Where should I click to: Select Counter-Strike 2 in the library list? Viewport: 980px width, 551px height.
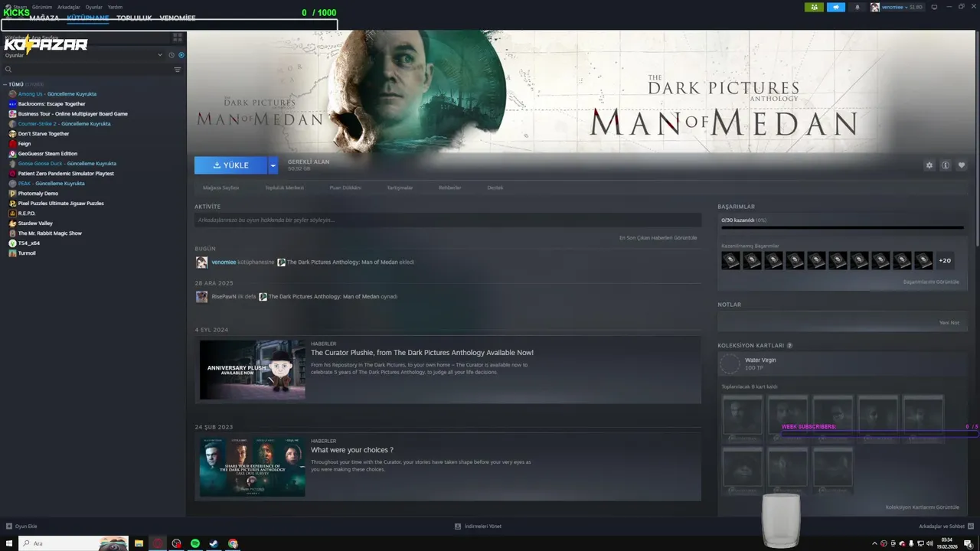[64, 123]
